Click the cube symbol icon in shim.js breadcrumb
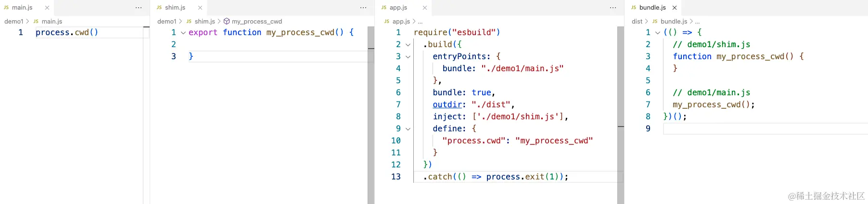Screen dimensions: 868x204 point(227,22)
